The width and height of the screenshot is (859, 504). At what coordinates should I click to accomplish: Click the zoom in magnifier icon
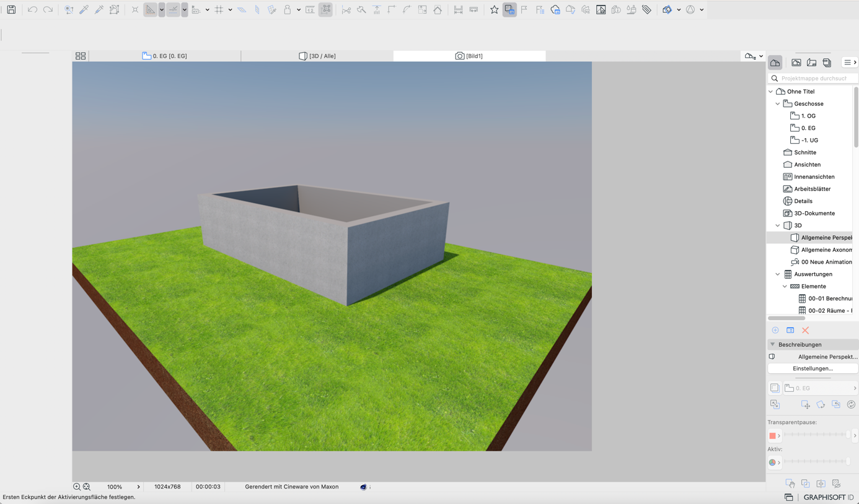click(77, 487)
